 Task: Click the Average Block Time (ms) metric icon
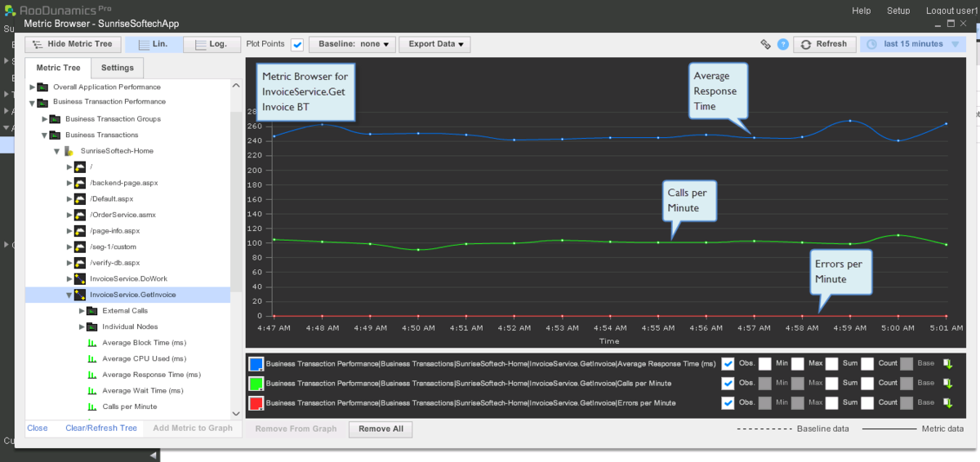point(92,343)
